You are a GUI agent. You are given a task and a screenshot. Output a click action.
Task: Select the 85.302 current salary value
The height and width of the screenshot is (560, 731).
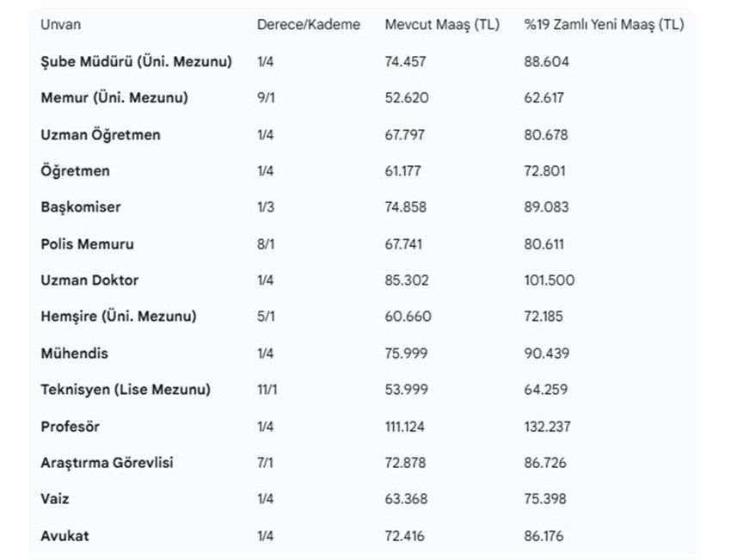(407, 280)
